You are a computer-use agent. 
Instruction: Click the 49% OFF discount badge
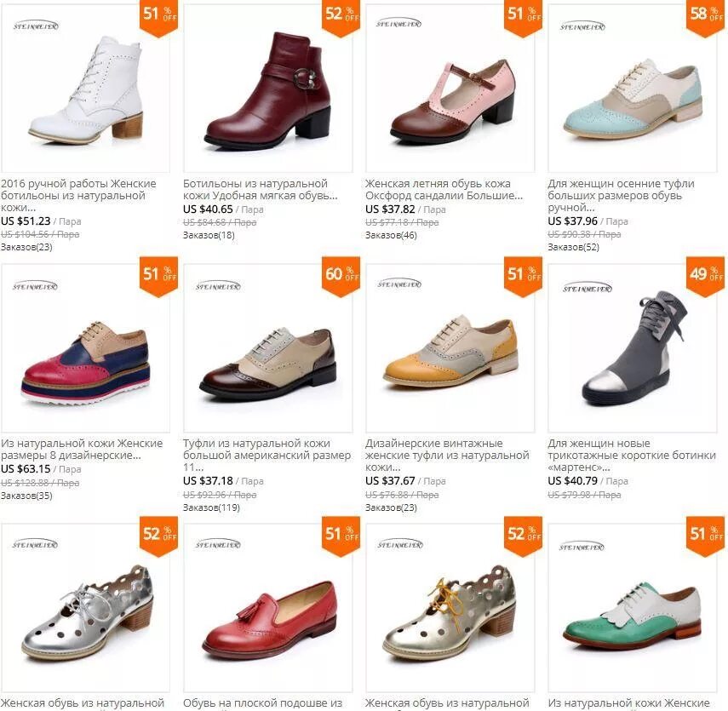pyautogui.click(x=706, y=276)
